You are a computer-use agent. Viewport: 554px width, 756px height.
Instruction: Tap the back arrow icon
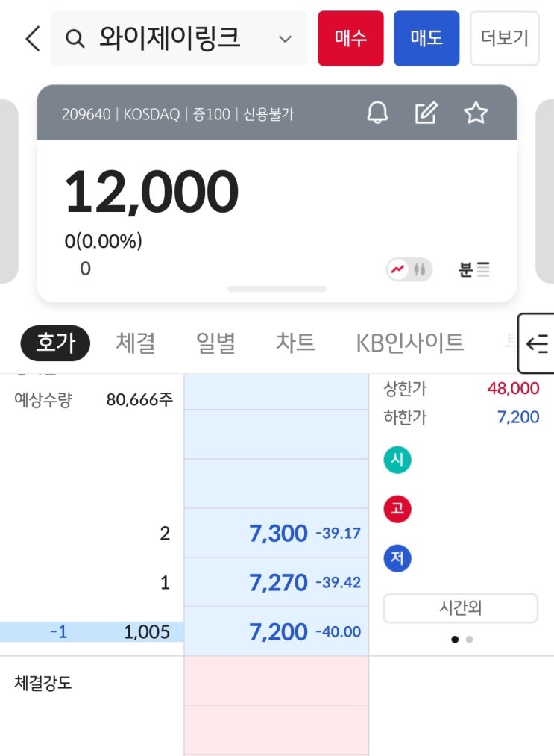pyautogui.click(x=33, y=39)
